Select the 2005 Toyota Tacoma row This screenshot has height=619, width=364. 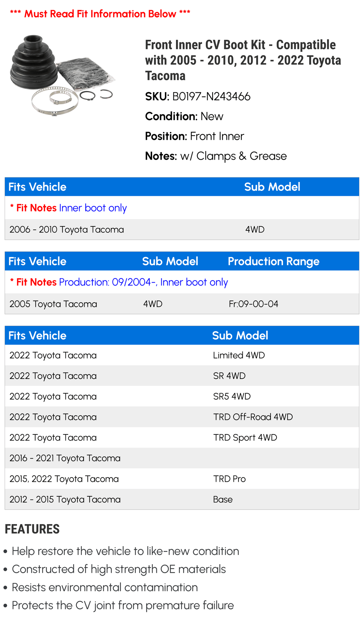[182, 304]
